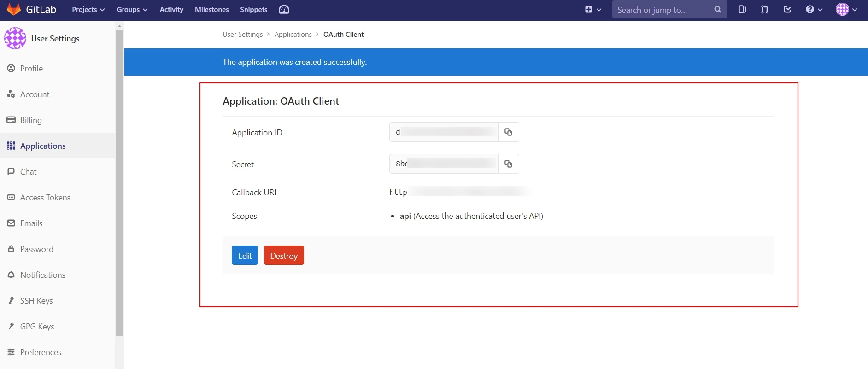
Task: Expand the Groups dropdown
Action: pyautogui.click(x=132, y=10)
